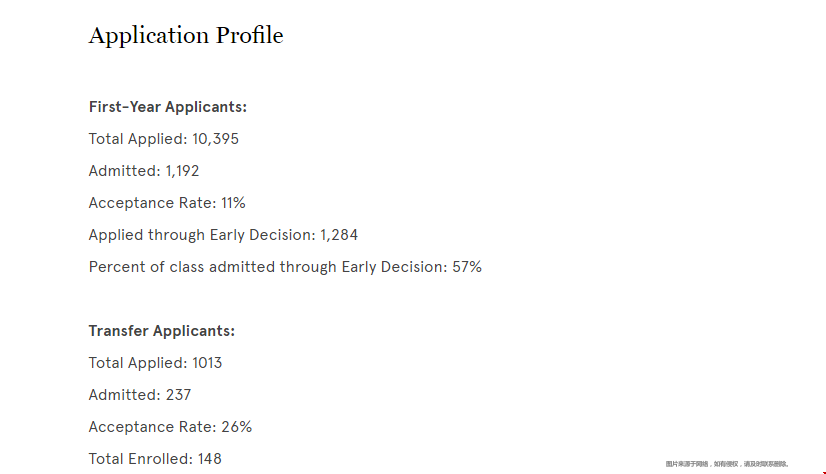Select the transfer Admitted 237 line
Viewport: 826px width, 474px height.
click(140, 395)
